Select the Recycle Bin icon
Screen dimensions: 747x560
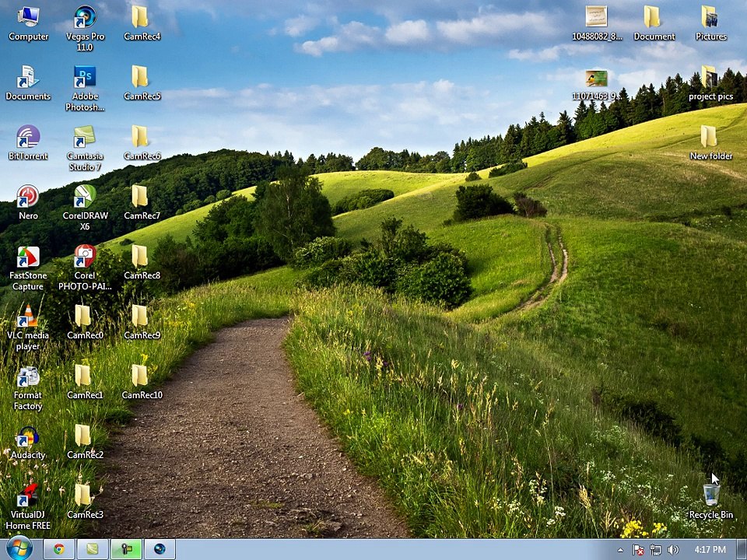[711, 502]
